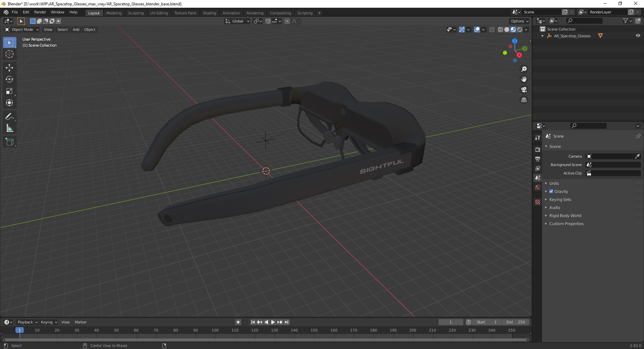
Task: Select the Transform tool
Action: 9,103
